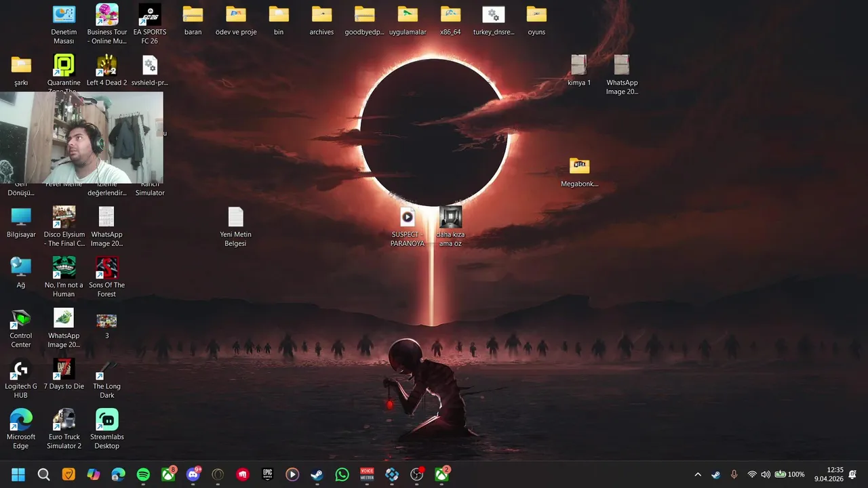Select Yeni Metin Belgesi text file

tap(236, 227)
